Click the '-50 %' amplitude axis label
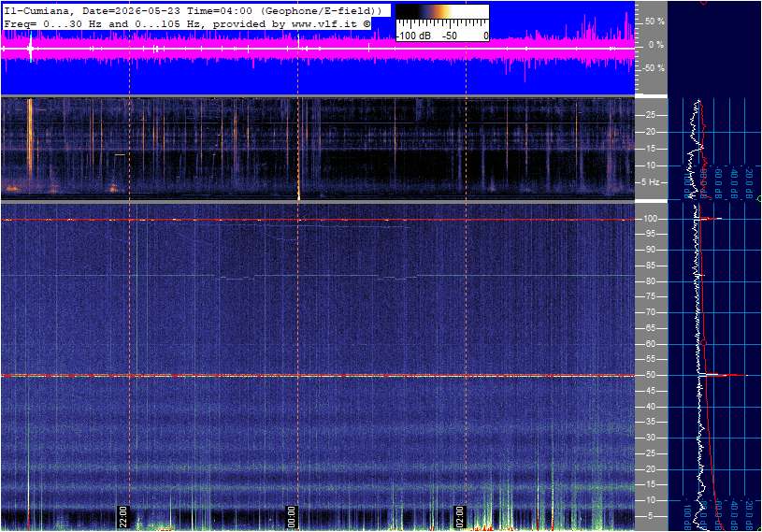 (x=653, y=68)
